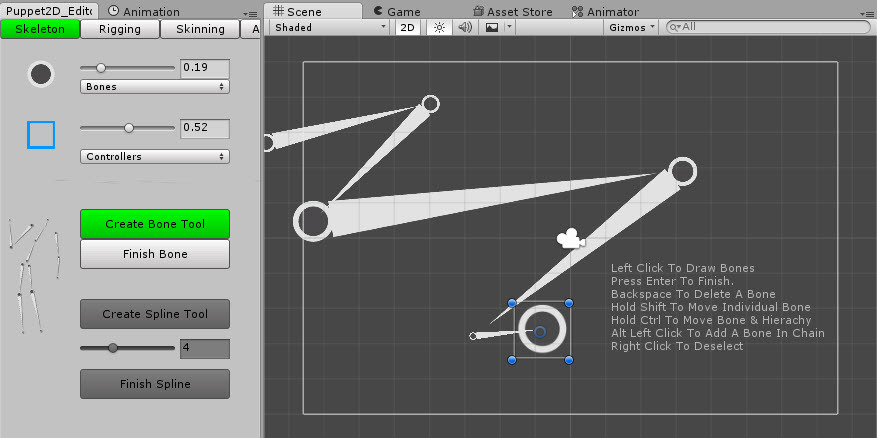Edit the spline count field 4
This screenshot has width=877, height=438.
[205, 348]
